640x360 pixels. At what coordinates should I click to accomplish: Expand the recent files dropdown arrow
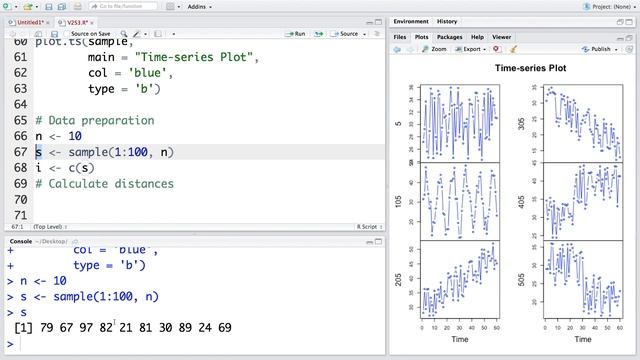click(37, 7)
